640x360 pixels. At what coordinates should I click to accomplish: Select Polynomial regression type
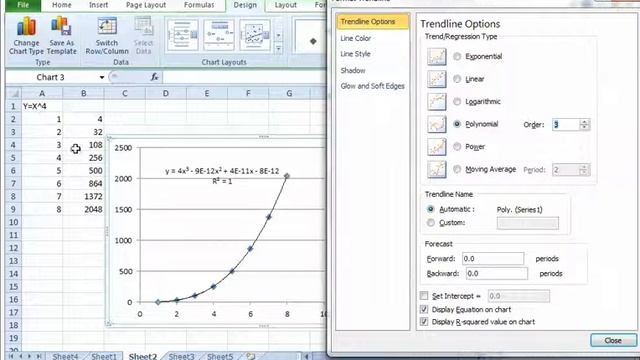click(x=457, y=124)
